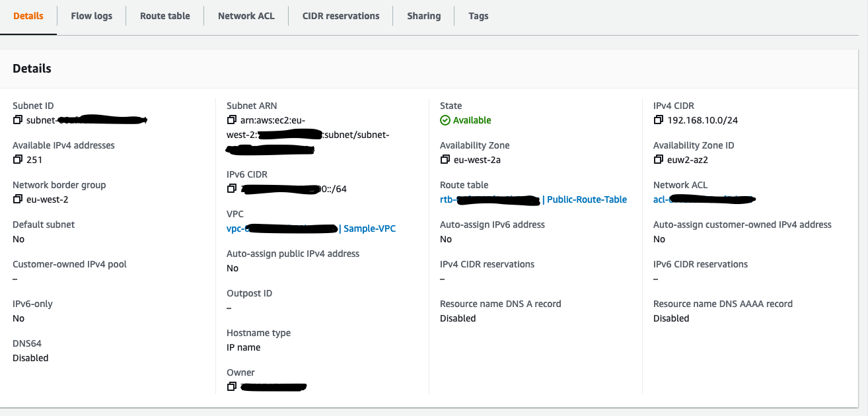
Task: Open the Sharing tab
Action: [423, 16]
